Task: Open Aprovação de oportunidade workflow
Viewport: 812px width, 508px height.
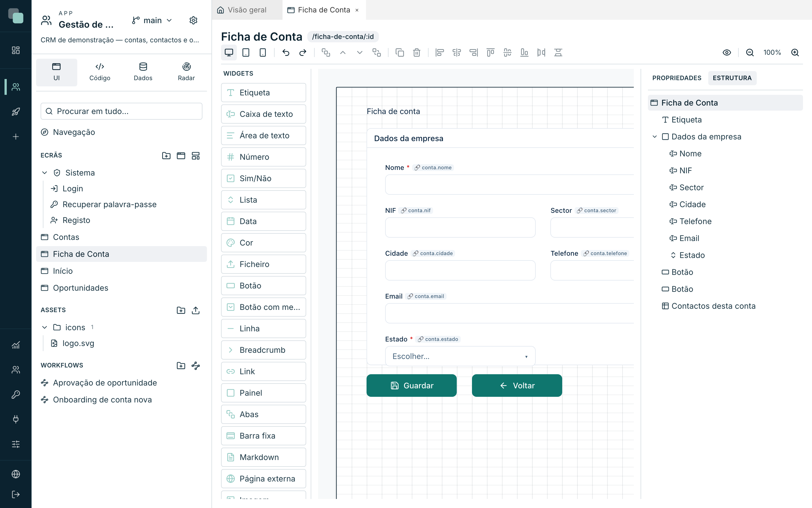Action: click(122, 383)
